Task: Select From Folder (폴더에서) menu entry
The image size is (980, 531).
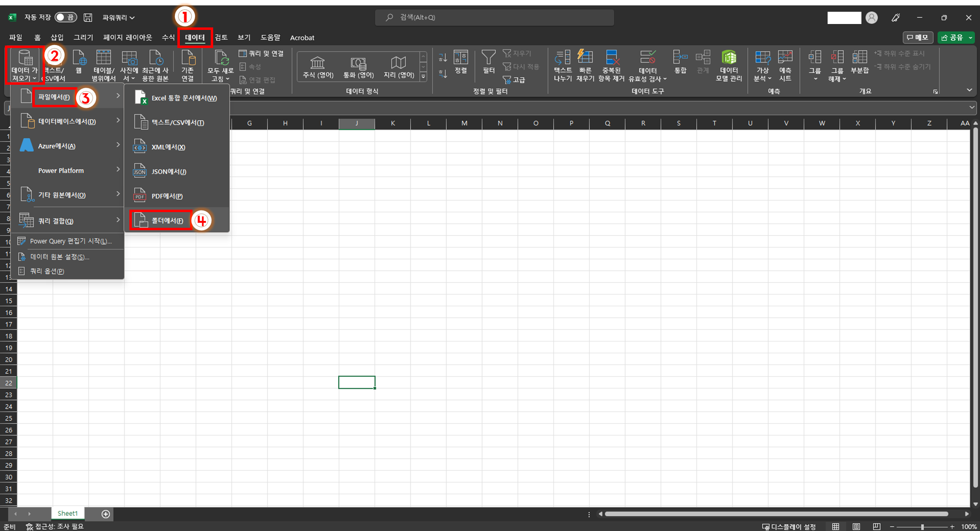Action: (x=167, y=220)
